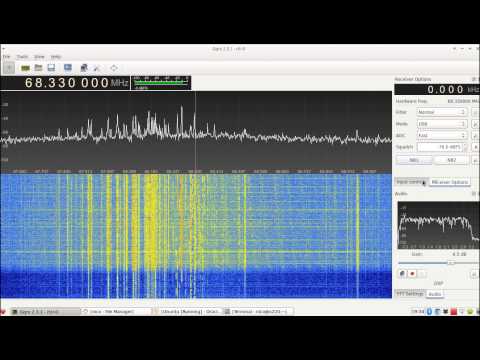Switch to the Receiver Options tab

[x=450, y=182]
